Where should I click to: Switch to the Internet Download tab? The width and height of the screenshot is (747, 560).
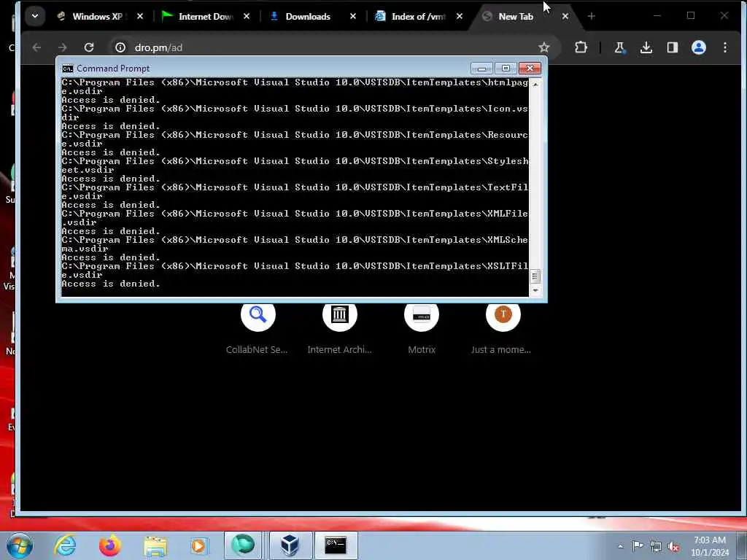point(198,16)
